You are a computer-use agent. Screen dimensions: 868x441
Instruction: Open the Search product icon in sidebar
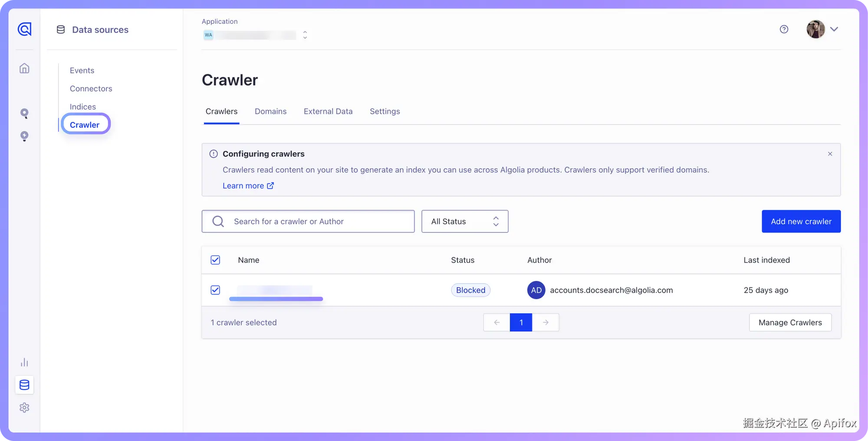point(24,113)
